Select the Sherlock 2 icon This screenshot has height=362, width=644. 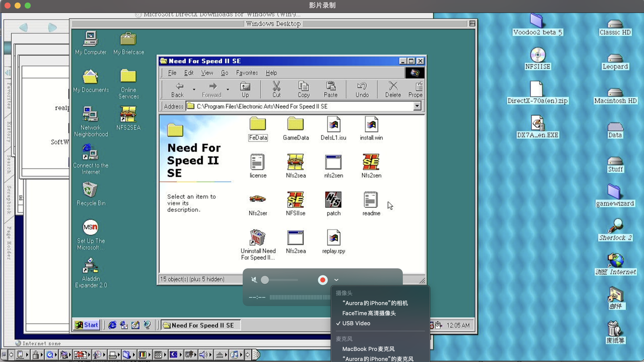tap(615, 230)
